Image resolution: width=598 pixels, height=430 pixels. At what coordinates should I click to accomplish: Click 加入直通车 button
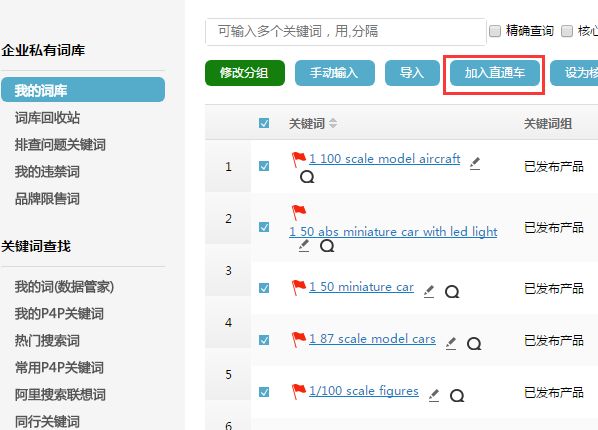coord(495,73)
